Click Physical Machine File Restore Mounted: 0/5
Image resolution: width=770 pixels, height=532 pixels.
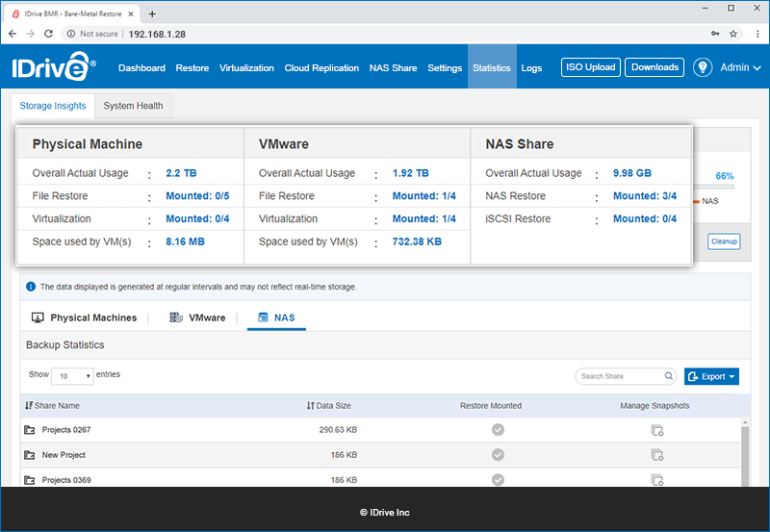point(197,196)
